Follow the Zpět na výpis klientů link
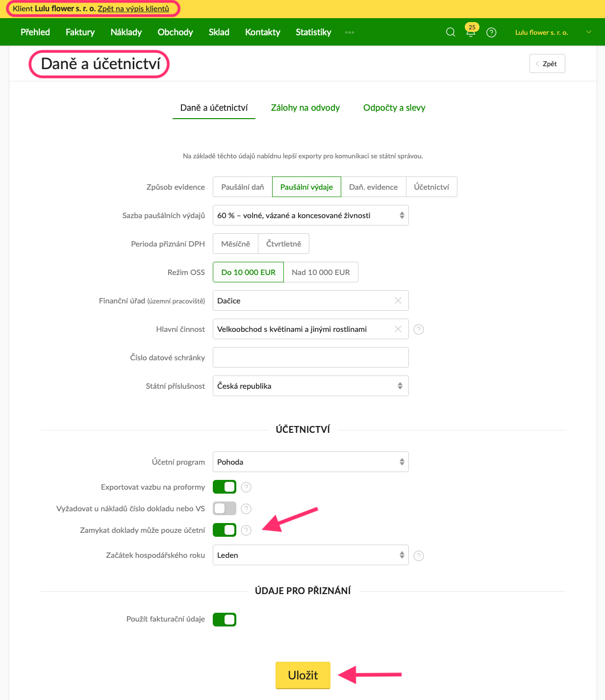605x700 pixels. [133, 8]
